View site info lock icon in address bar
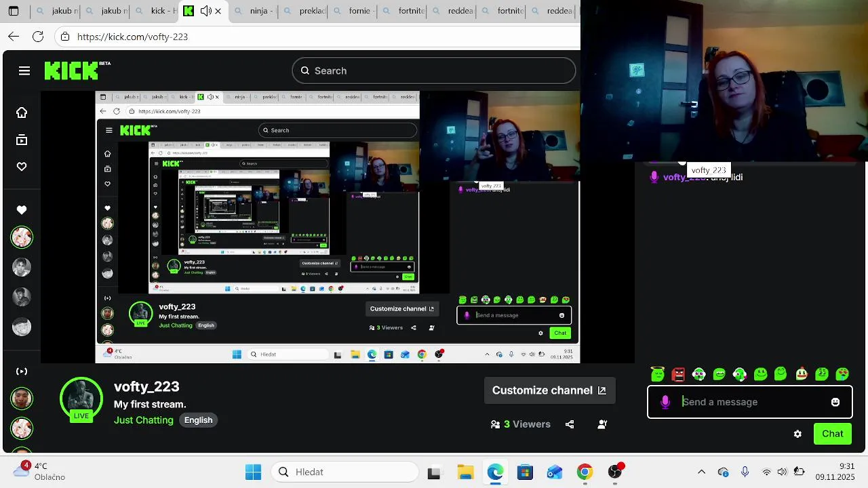868x488 pixels. 64,37
